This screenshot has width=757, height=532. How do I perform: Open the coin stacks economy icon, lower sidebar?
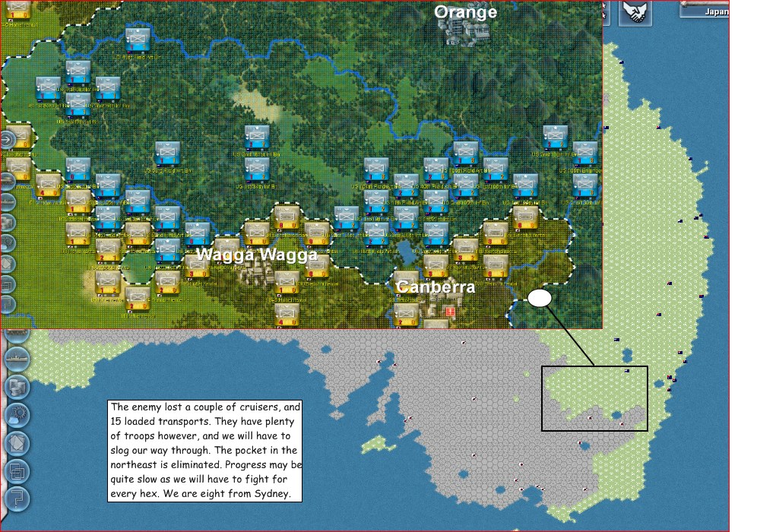(x=17, y=387)
